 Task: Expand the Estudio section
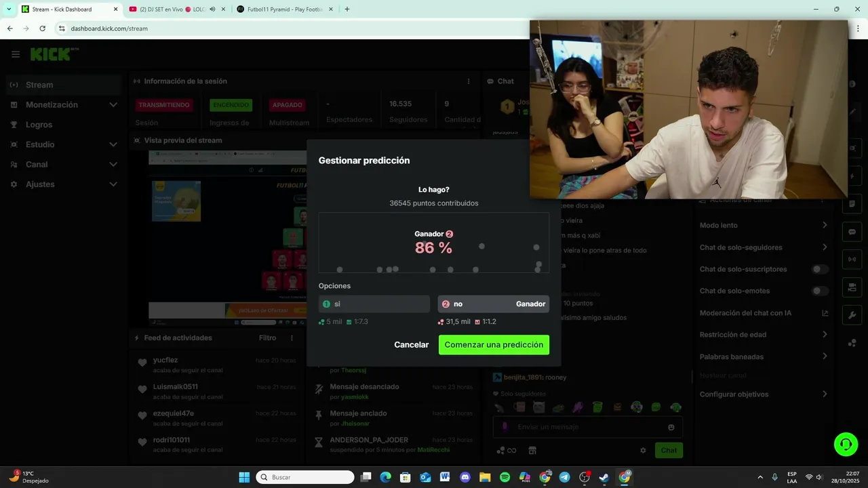pyautogui.click(x=63, y=144)
